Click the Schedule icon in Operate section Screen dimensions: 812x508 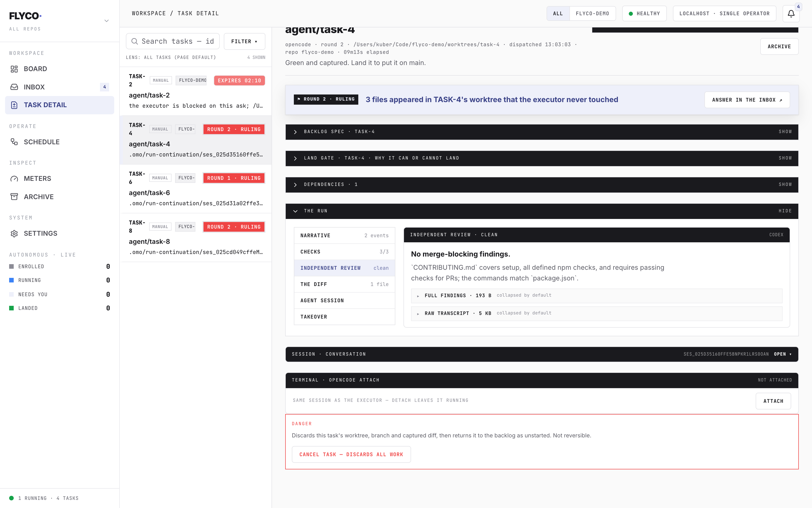(x=14, y=142)
